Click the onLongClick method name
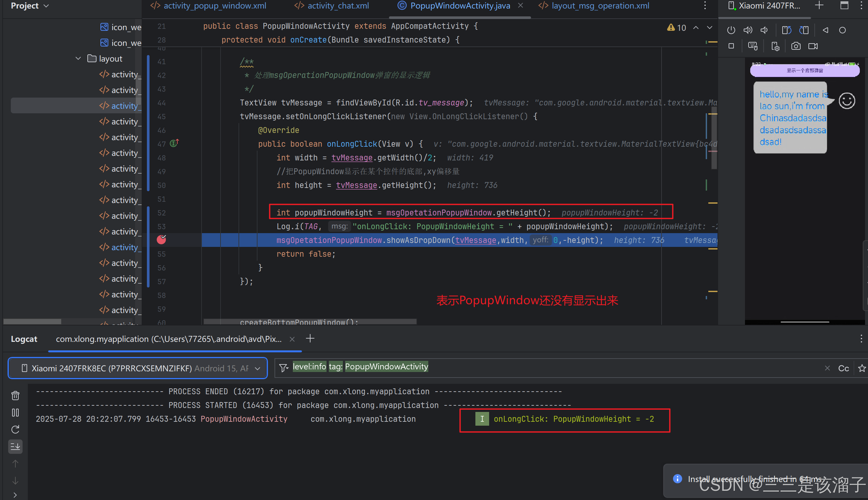 pos(352,144)
